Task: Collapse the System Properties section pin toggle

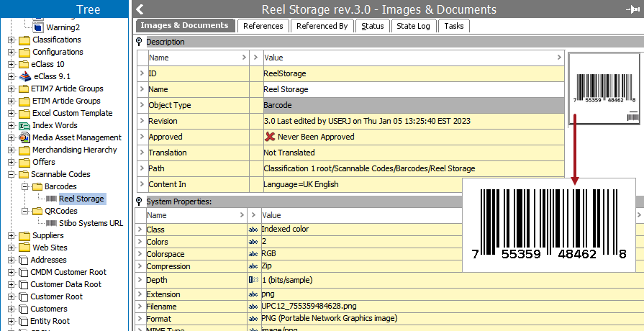Action: (x=140, y=201)
